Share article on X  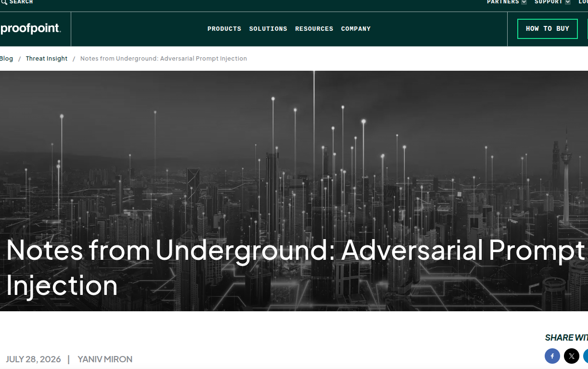[x=572, y=356]
